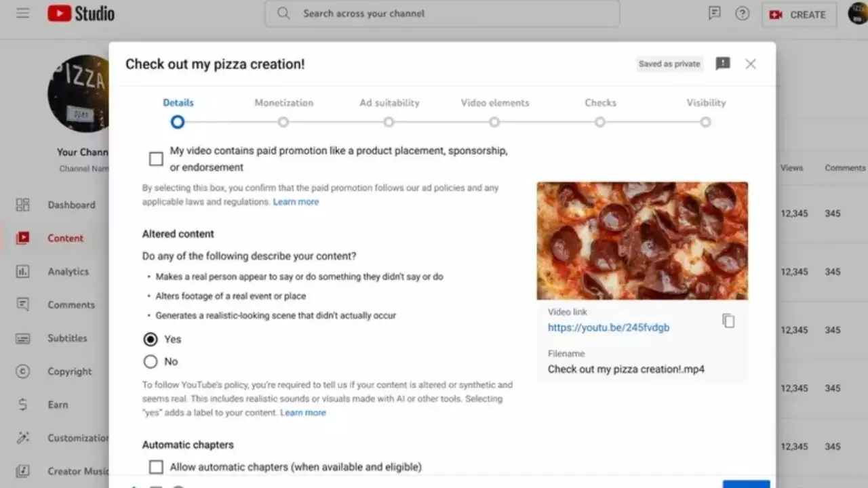Open the Analytics section
This screenshot has width=868, height=488.
coord(68,271)
